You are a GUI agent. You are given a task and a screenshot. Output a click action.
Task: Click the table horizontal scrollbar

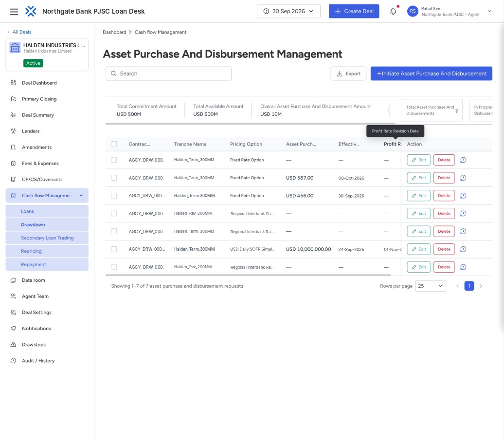click(x=248, y=275)
